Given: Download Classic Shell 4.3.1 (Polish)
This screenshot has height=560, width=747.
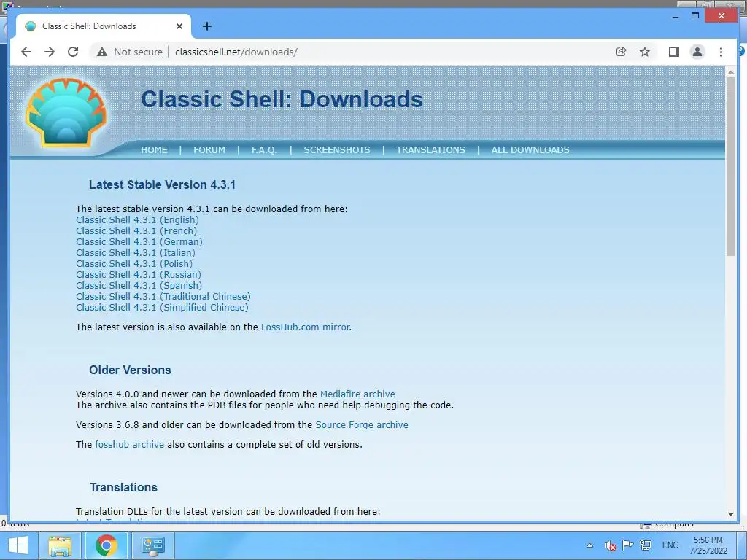Looking at the screenshot, I should pyautogui.click(x=134, y=264).
